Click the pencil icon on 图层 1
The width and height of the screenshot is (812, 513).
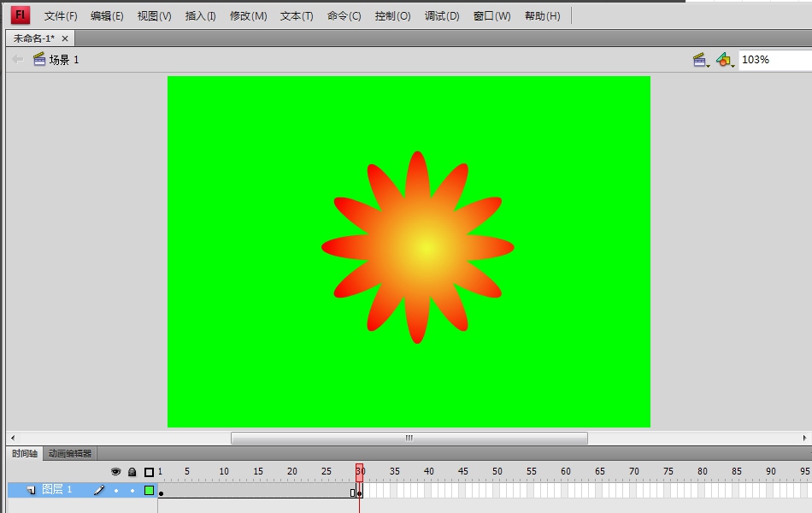point(99,490)
